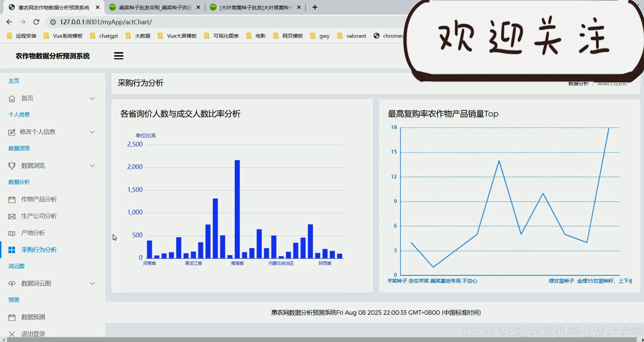Expand the 首页 menu chevron
644x342 pixels.
pos(92,98)
